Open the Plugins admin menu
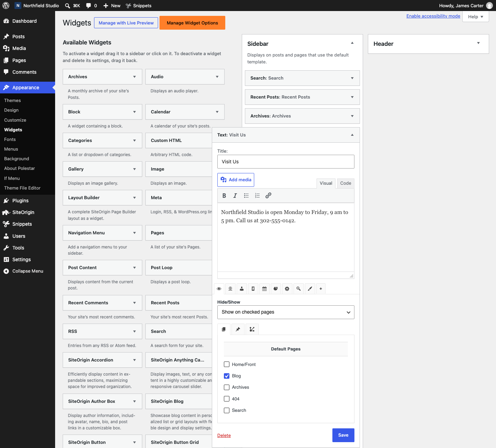The image size is (496, 448). coord(28,201)
